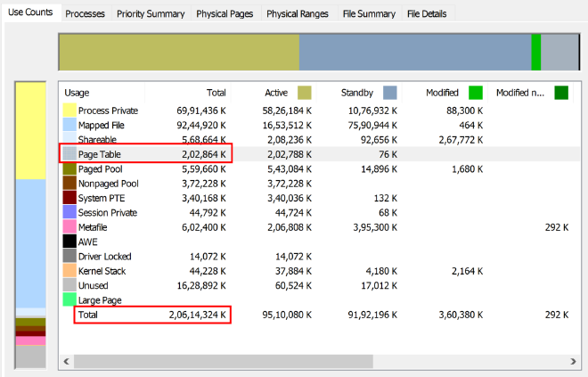Viewport: 588px width, 377px height.
Task: Click the AWE black color swatch
Action: [69, 242]
